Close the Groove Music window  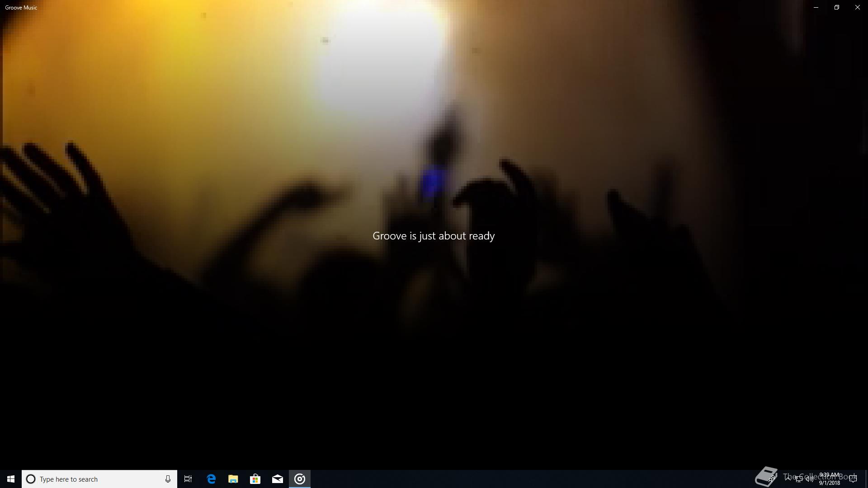pos(858,7)
